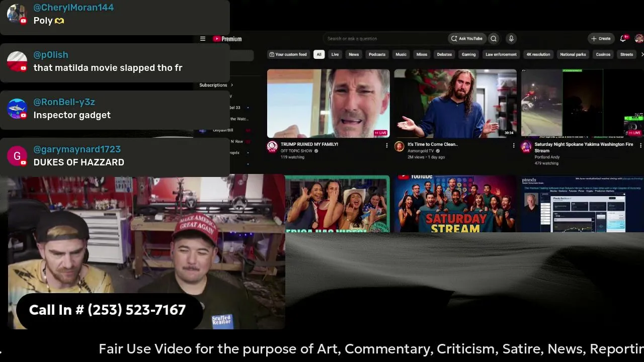Viewport: 644px width, 362px height.
Task: Select the All filter chip
Action: tap(319, 54)
